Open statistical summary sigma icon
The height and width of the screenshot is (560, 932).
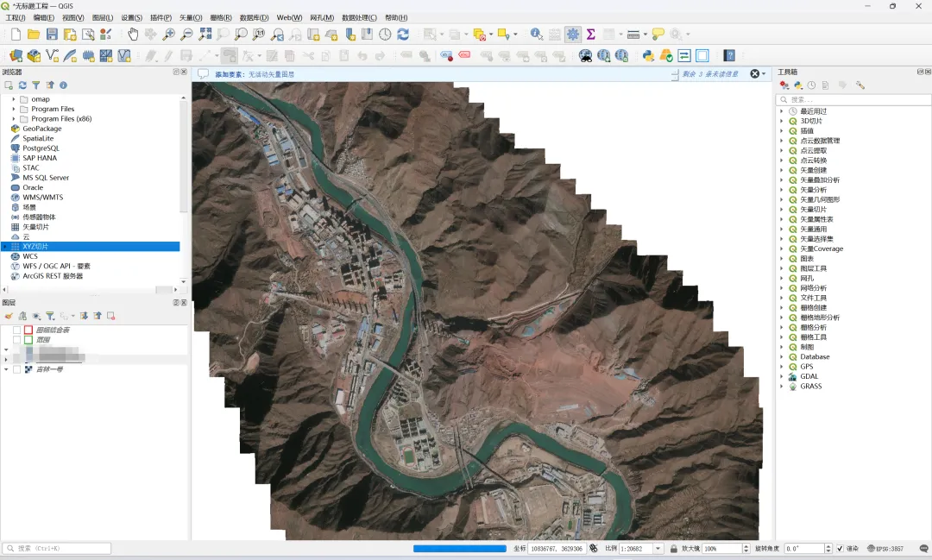click(591, 35)
